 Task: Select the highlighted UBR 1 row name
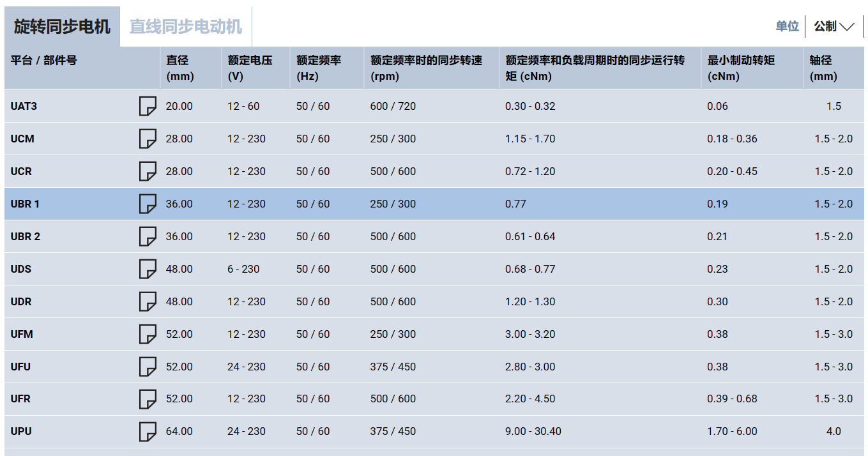click(25, 204)
